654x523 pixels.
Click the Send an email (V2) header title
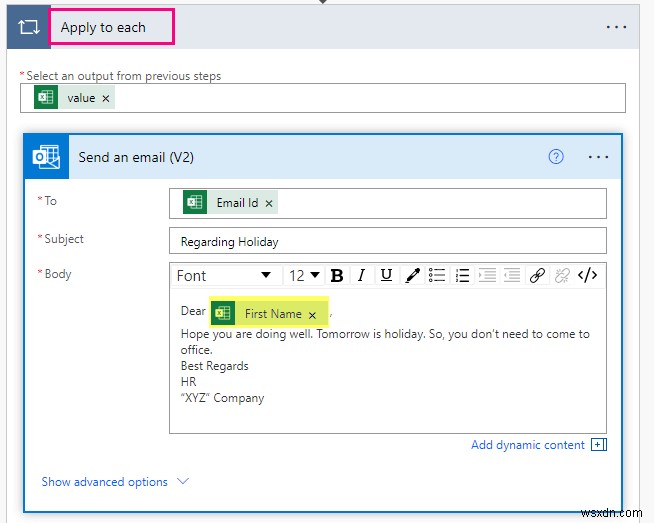coord(136,158)
